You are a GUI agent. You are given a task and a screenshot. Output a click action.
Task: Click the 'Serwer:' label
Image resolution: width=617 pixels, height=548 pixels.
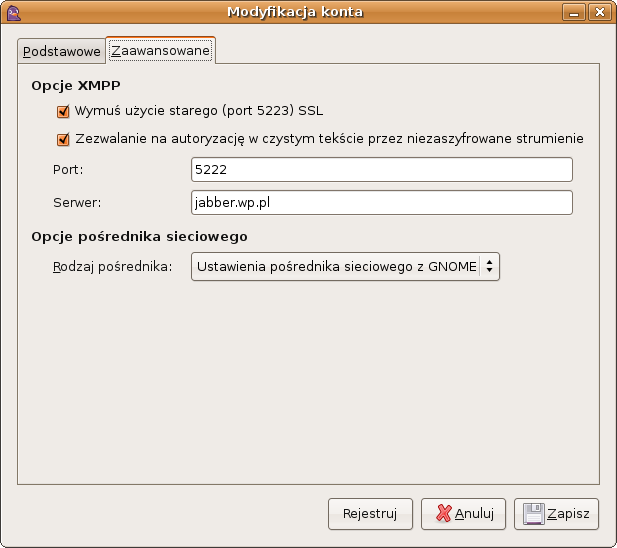click(x=77, y=203)
